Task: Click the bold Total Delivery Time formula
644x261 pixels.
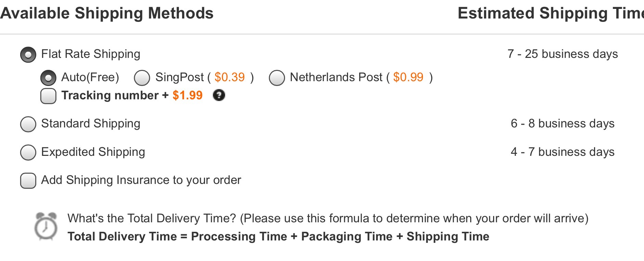Action: [x=278, y=237]
